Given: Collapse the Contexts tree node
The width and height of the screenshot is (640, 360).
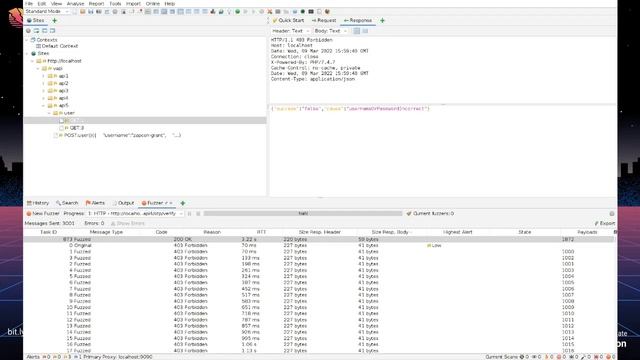Looking at the screenshot, I should [27, 40].
